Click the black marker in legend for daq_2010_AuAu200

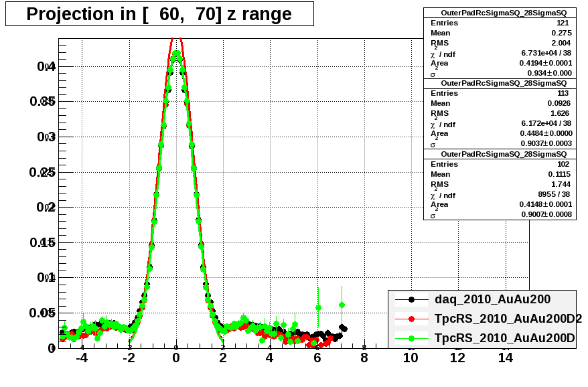point(411,299)
